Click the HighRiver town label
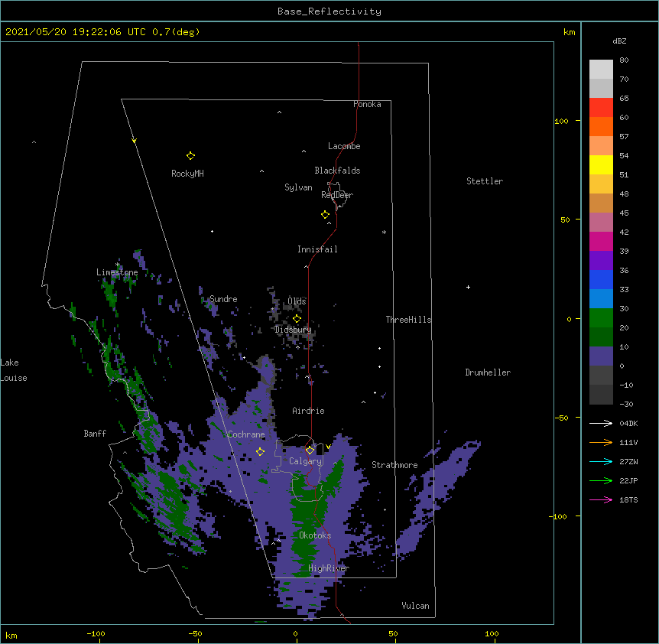This screenshot has height=644, width=659. [329, 568]
